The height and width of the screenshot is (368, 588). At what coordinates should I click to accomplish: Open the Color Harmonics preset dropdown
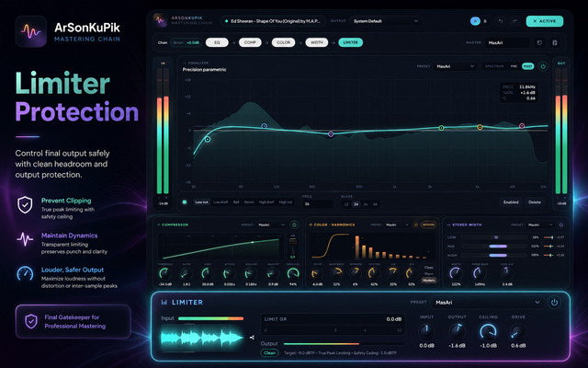pyautogui.click(x=398, y=224)
